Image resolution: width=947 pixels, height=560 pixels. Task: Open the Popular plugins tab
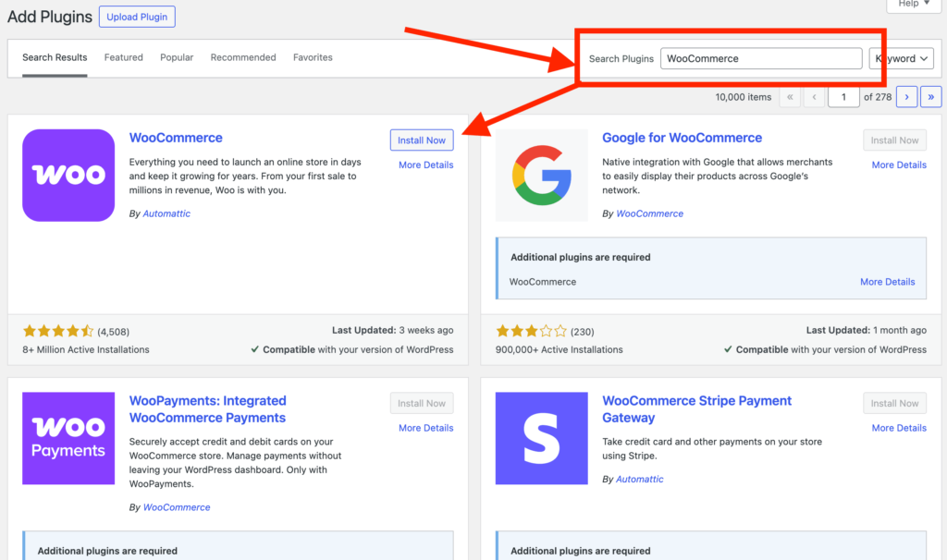[177, 57]
